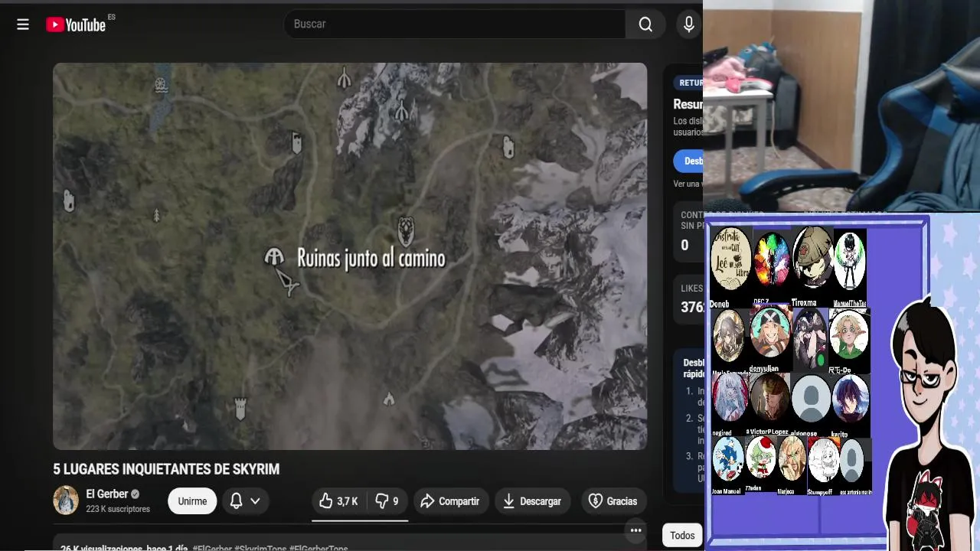Select the Joan Manuel Sonic avatar
Screen dimensions: 980x551
[728, 460]
